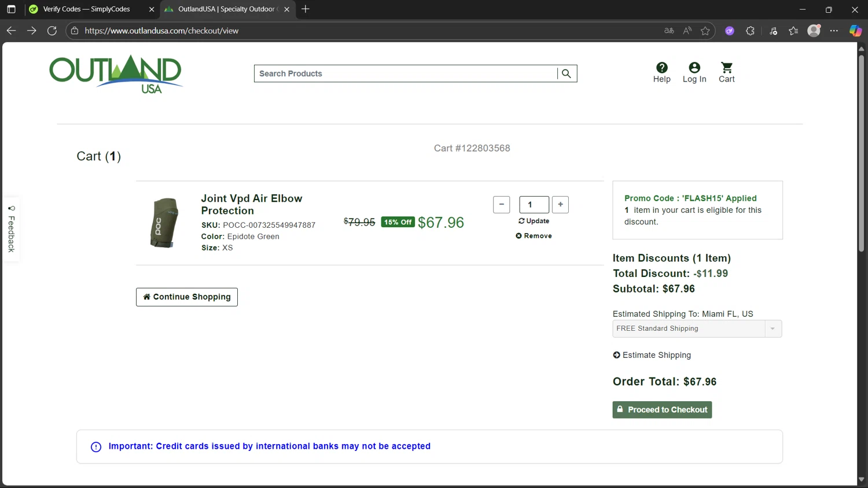Click the SKU POCC-007325549947887 text

(258, 225)
